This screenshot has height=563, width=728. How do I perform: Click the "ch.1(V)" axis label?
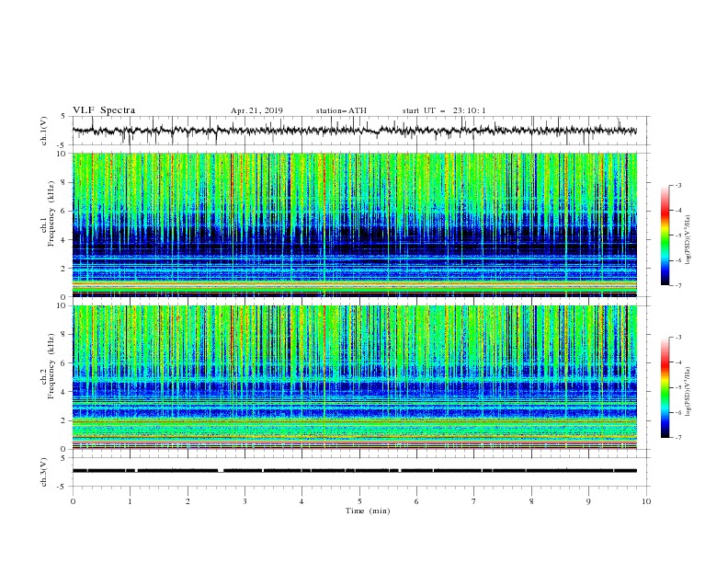tap(44, 131)
